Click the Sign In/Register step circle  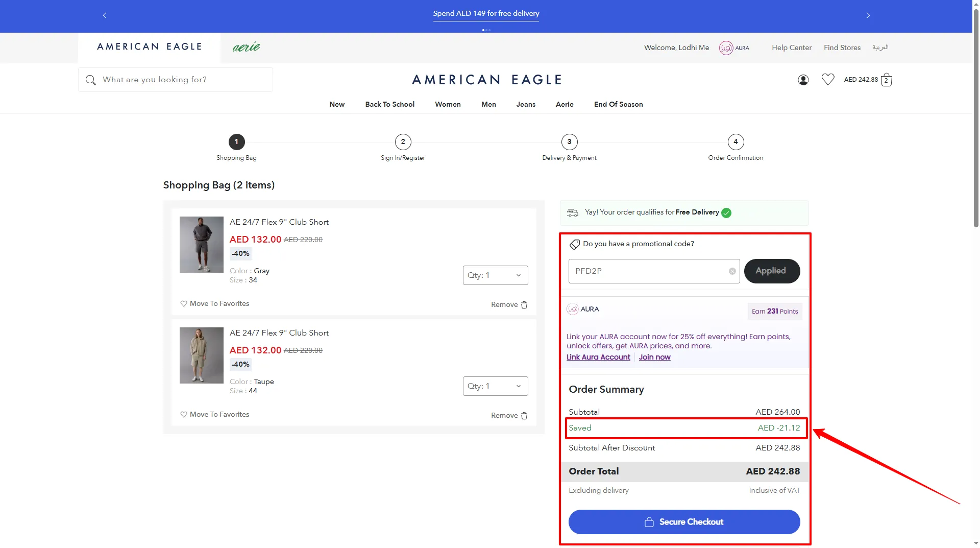point(403,142)
